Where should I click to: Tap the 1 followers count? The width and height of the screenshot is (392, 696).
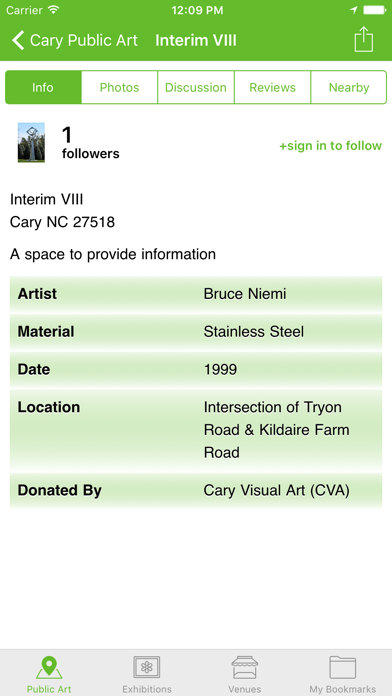(91, 143)
